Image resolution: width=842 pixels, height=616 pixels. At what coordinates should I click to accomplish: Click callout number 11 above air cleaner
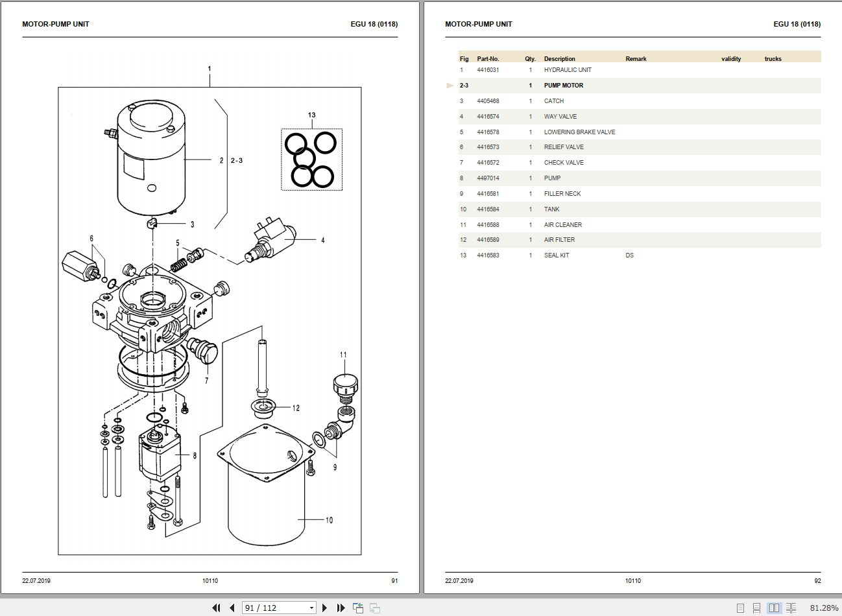[343, 355]
